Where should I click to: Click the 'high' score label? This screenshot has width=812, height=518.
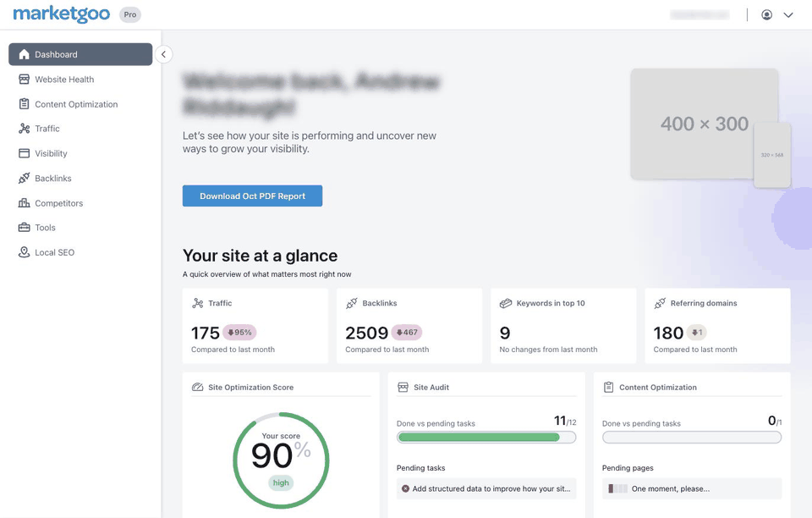(x=281, y=482)
